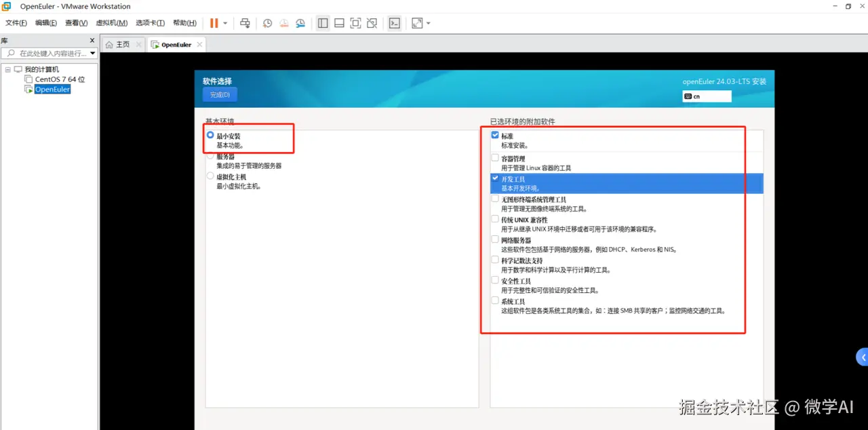Click the 完成(D) button
Viewport: 868px width, 430px height.
[x=220, y=94]
